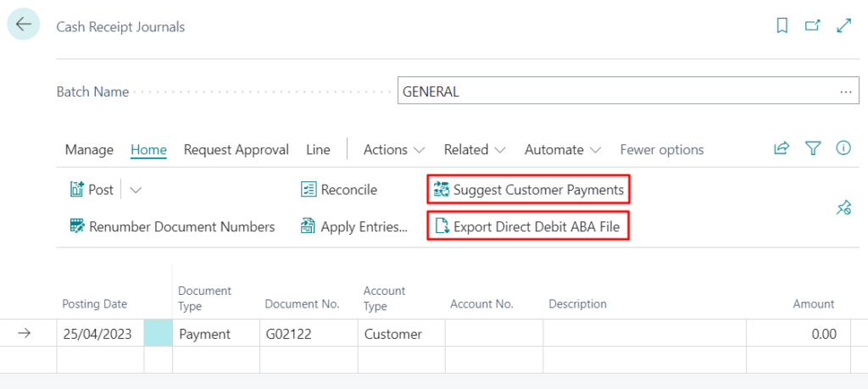Click the Amount column header
Image resolution: width=868 pixels, height=389 pixels.
pos(814,303)
